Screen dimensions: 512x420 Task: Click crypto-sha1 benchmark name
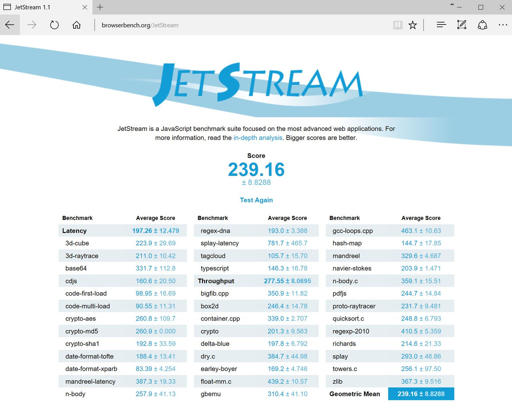point(82,344)
